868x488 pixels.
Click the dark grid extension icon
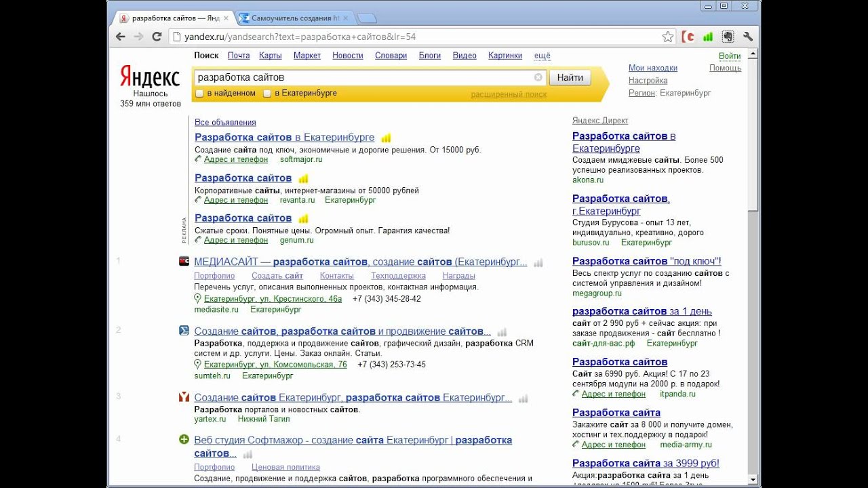728,37
